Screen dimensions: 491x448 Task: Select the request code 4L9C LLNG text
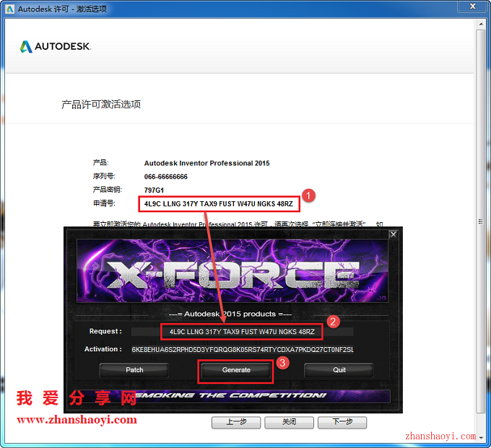coord(219,204)
